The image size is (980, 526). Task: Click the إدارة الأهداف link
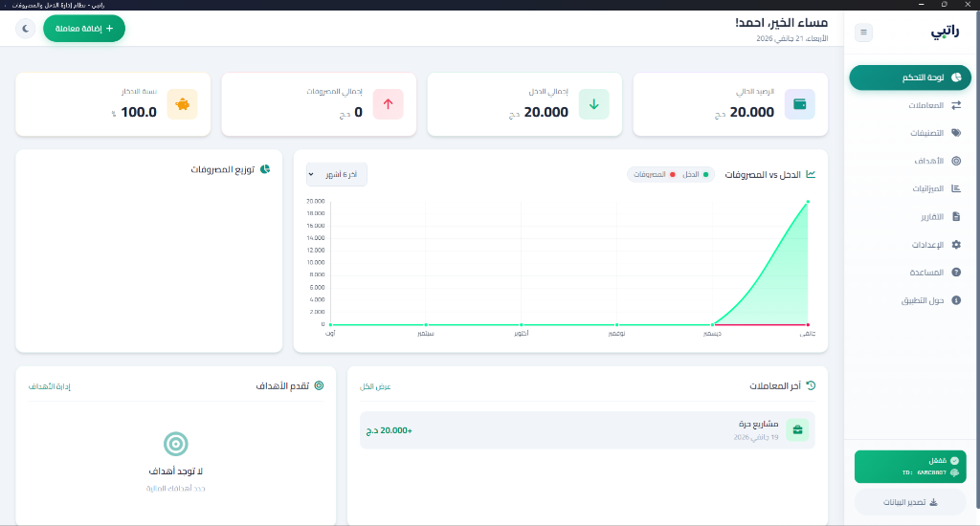[50, 386]
